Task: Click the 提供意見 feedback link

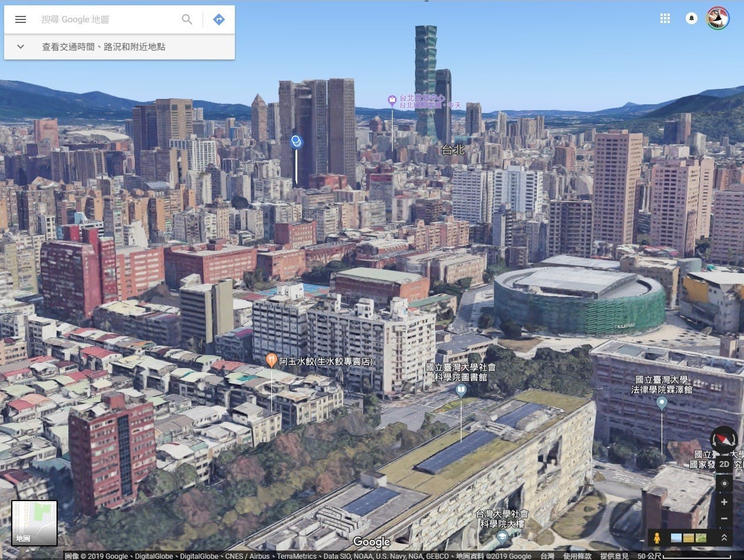Action: (x=615, y=556)
